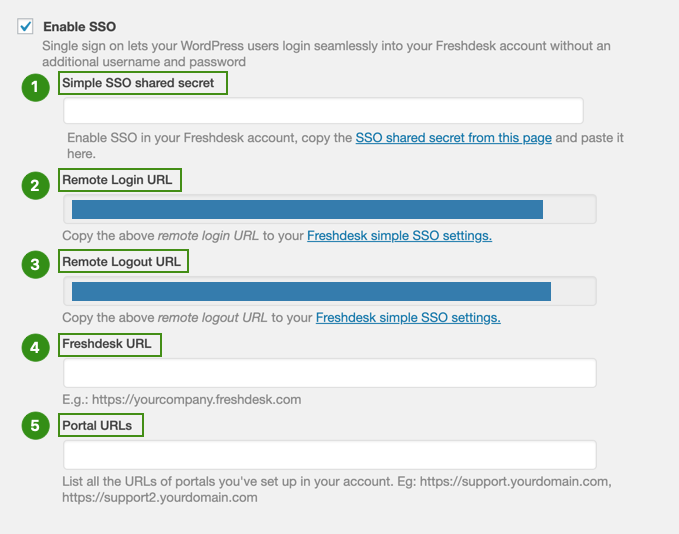Open the SSO shared secret page link
The width and height of the screenshot is (679, 534).
(453, 138)
